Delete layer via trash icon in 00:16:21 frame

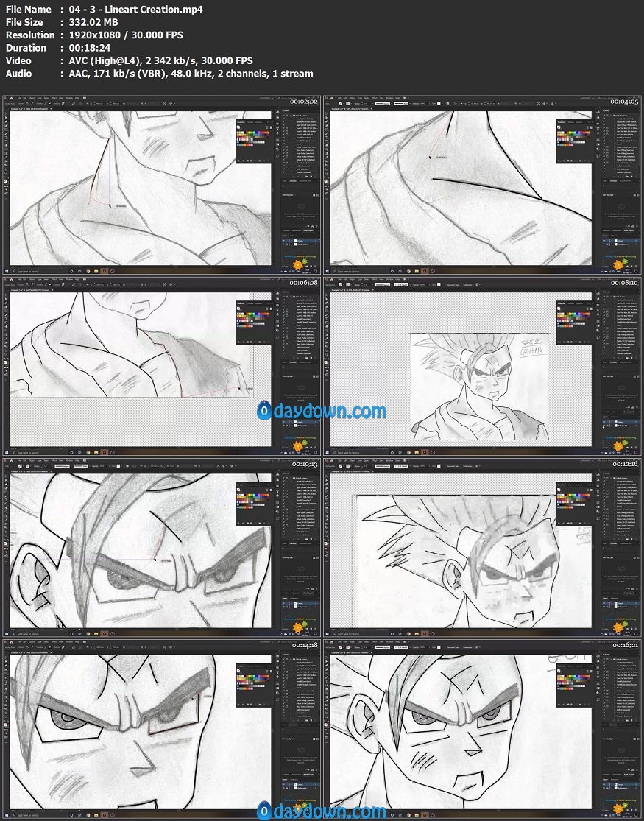tap(636, 810)
